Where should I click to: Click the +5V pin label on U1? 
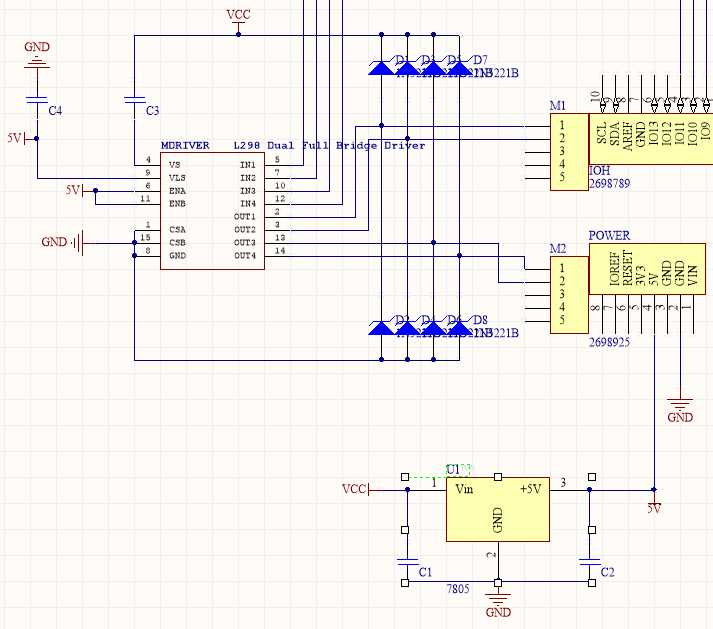[x=530, y=489]
